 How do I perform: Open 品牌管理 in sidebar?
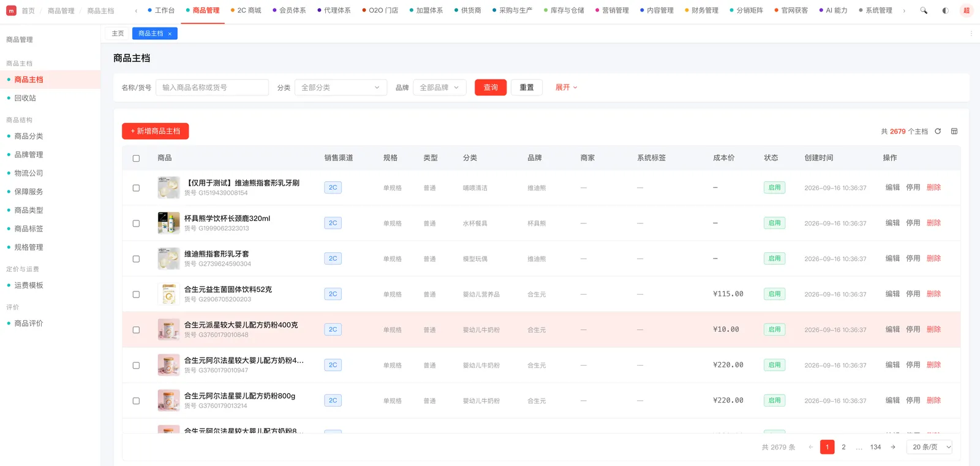29,155
